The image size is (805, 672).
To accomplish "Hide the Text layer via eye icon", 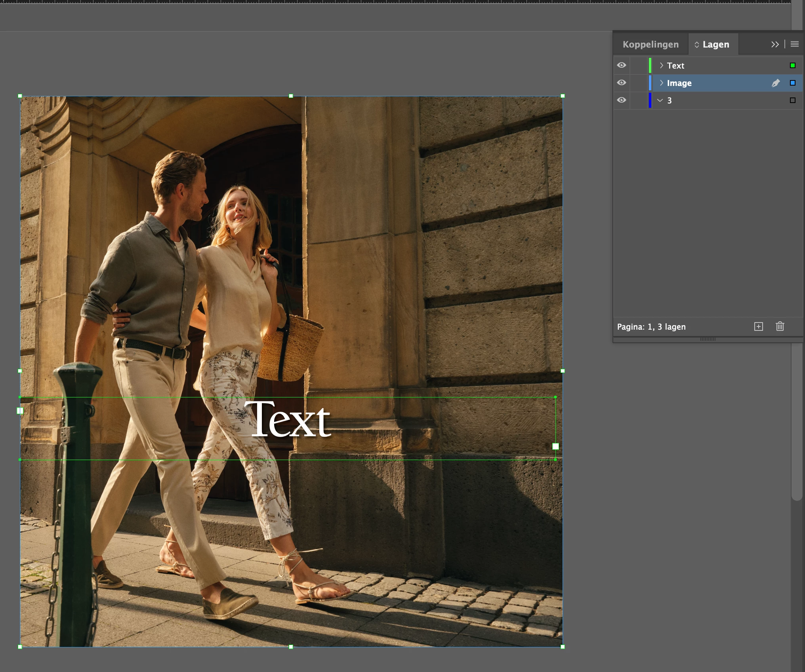I will tap(622, 65).
